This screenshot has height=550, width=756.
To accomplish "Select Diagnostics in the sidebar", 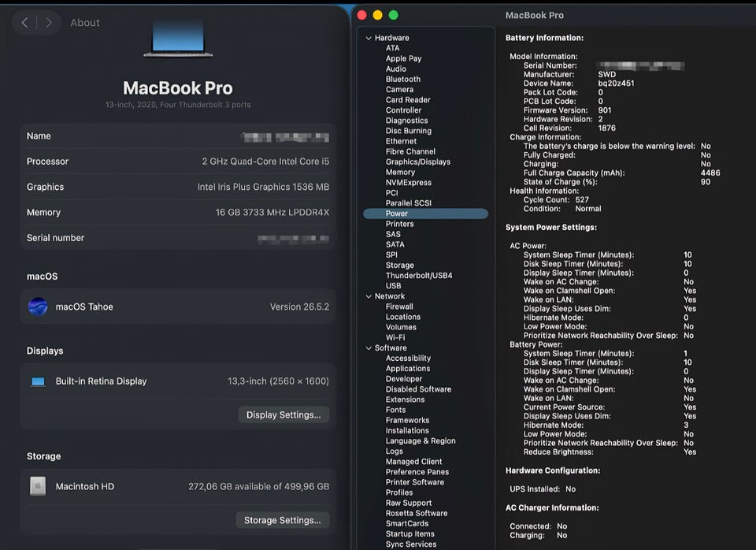I will pyautogui.click(x=407, y=121).
